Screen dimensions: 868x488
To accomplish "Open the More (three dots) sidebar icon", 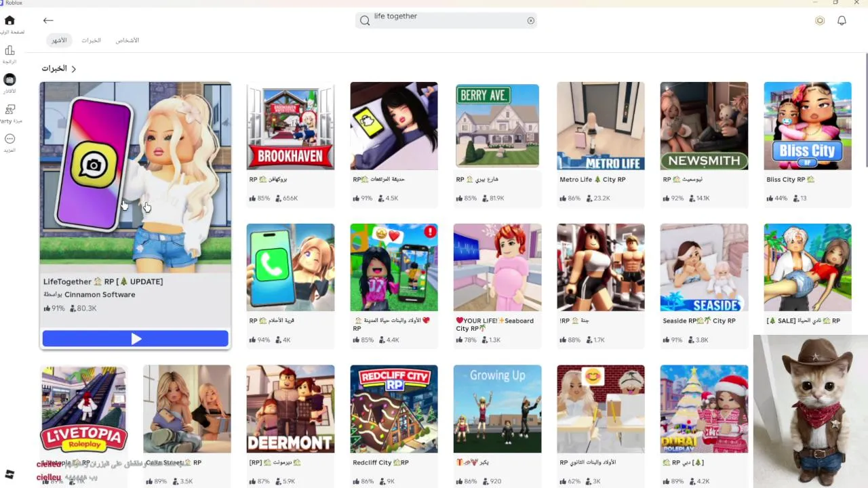I will [x=9, y=139].
